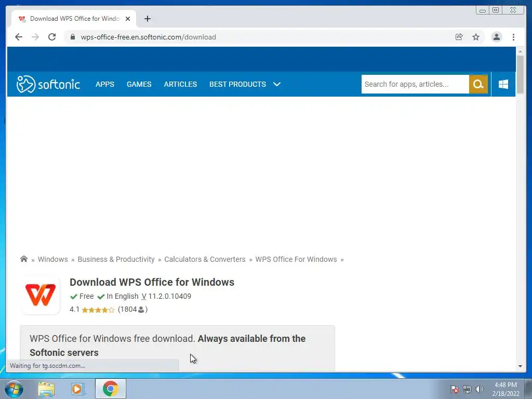Image resolution: width=532 pixels, height=399 pixels.
Task: Click the WPS Office app logo
Action: (x=41, y=295)
